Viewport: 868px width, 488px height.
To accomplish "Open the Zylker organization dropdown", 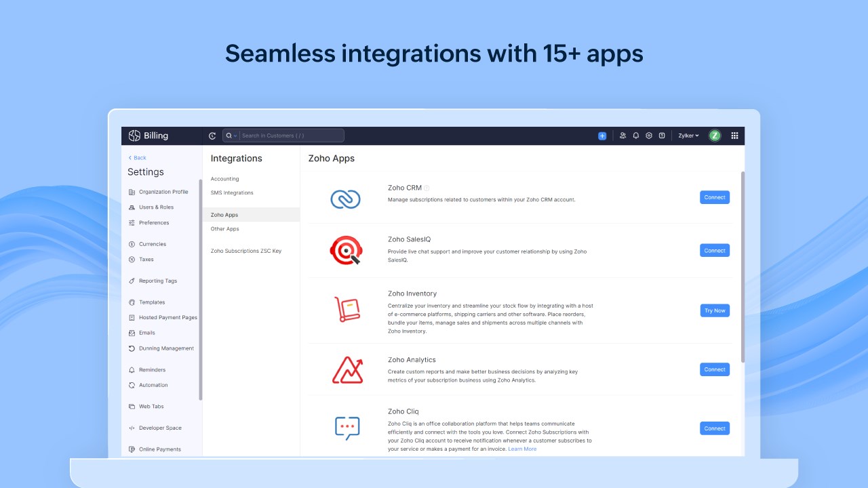I will (688, 136).
